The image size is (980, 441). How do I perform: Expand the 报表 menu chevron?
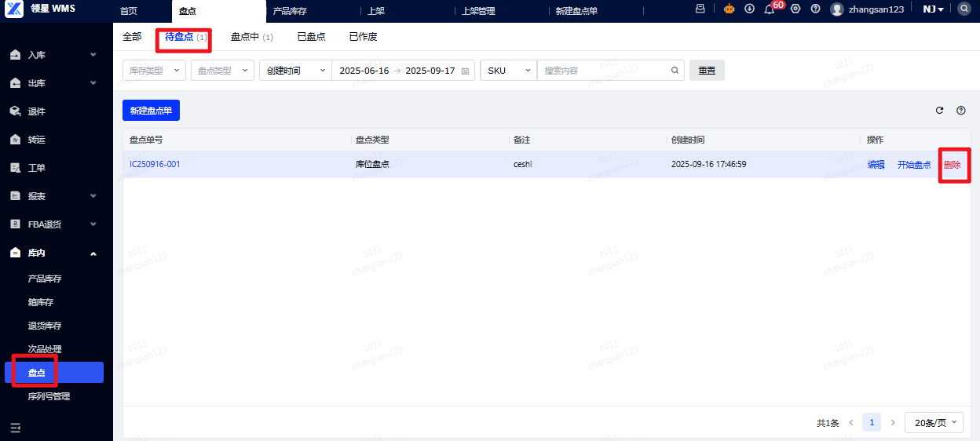(93, 196)
